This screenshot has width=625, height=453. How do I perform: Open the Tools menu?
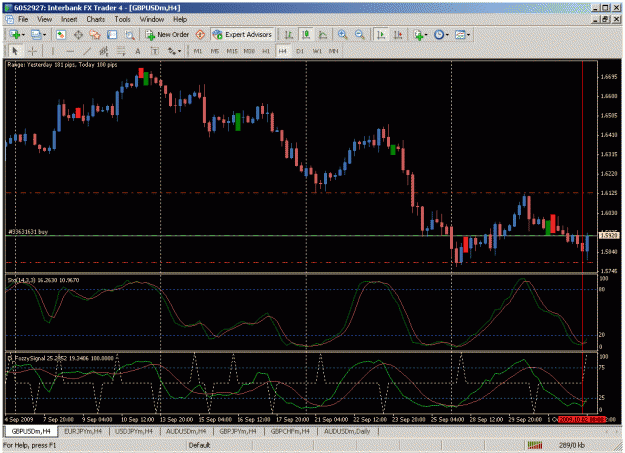122,19
